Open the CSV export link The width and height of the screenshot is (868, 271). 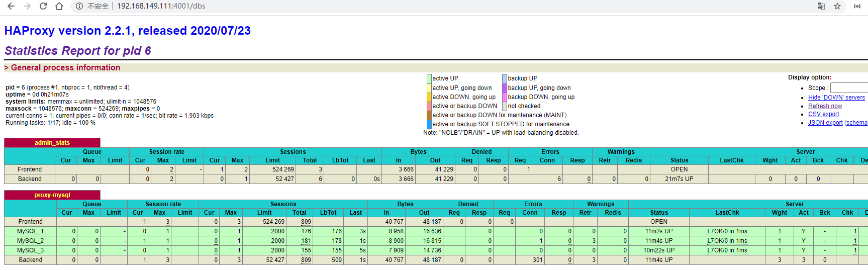(823, 114)
